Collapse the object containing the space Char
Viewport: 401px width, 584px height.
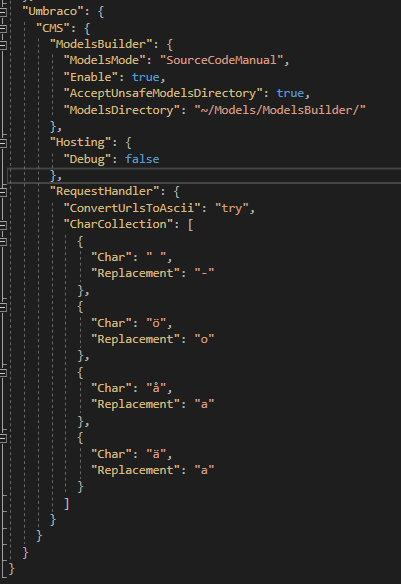pyautogui.click(x=3, y=241)
